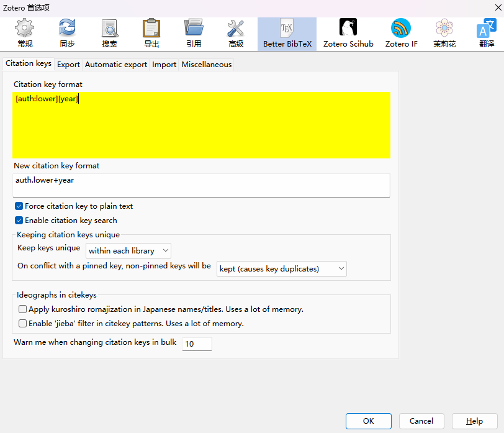Switch to the Automatic export tab
Screen dimensions: 504x433
[116, 65]
